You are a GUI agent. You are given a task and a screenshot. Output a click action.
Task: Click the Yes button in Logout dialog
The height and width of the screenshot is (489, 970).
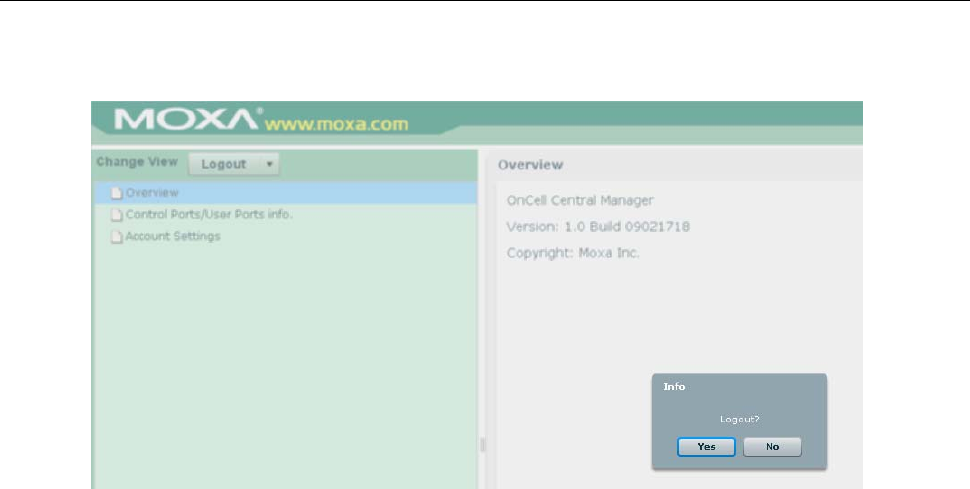(x=706, y=447)
